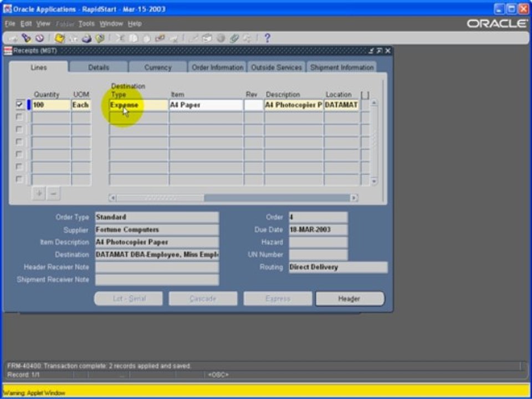532x399 pixels.
Task: Click the Delete record toolbar icon
Action: [173, 38]
